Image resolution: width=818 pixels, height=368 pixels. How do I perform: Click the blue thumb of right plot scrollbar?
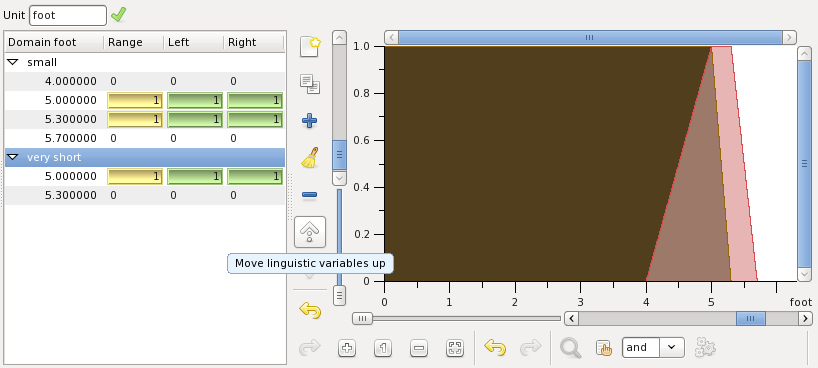(x=804, y=164)
